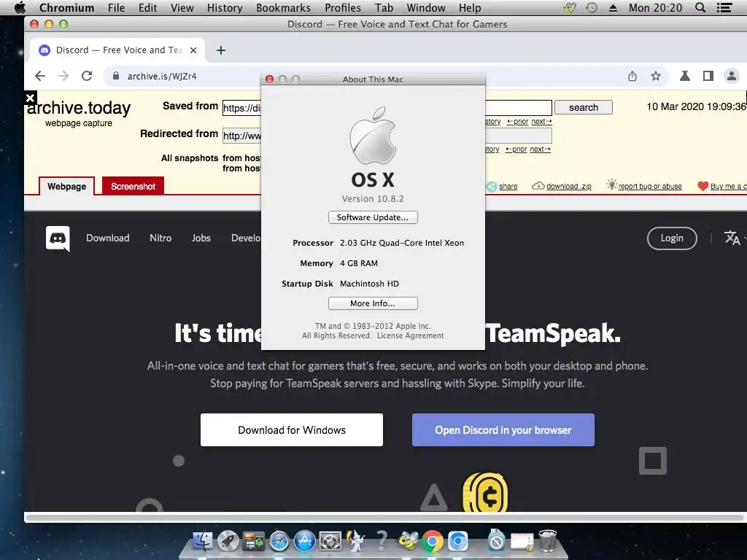Open the Help menu

point(470,7)
